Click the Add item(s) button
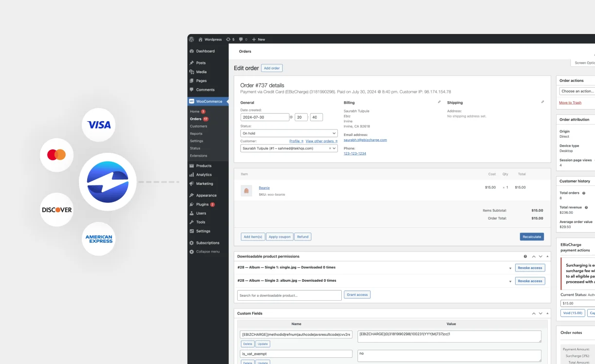Image resolution: width=595 pixels, height=364 pixels. click(x=253, y=237)
